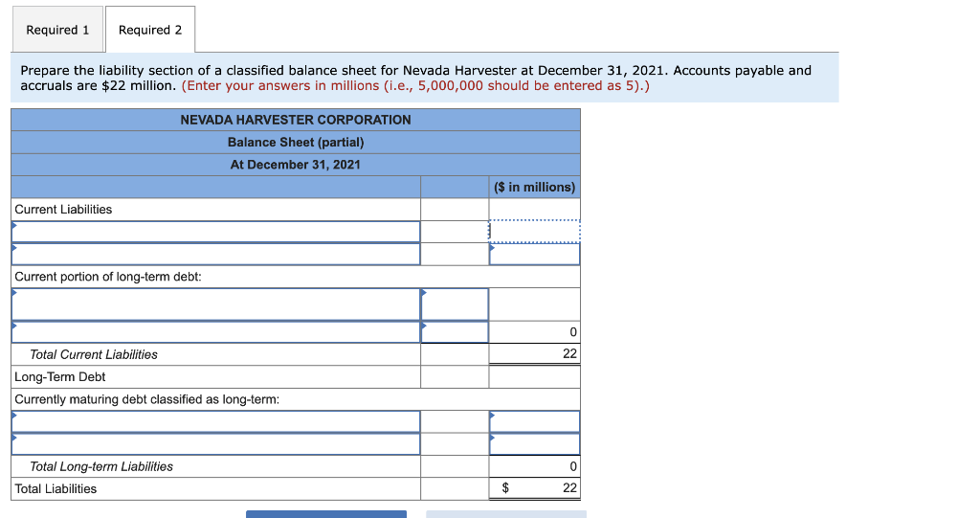Select the Required 2 tab
The image size is (980, 518).
click(x=150, y=30)
